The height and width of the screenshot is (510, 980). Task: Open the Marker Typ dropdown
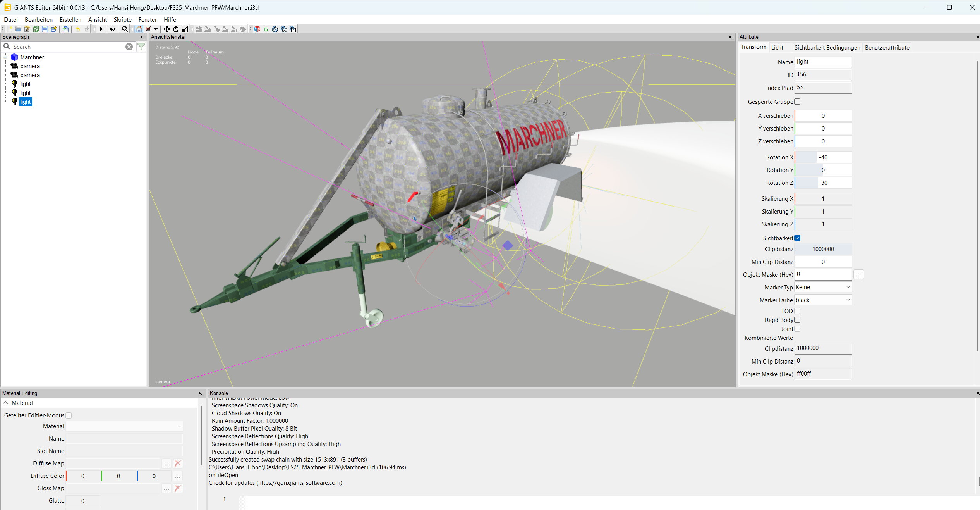point(823,287)
